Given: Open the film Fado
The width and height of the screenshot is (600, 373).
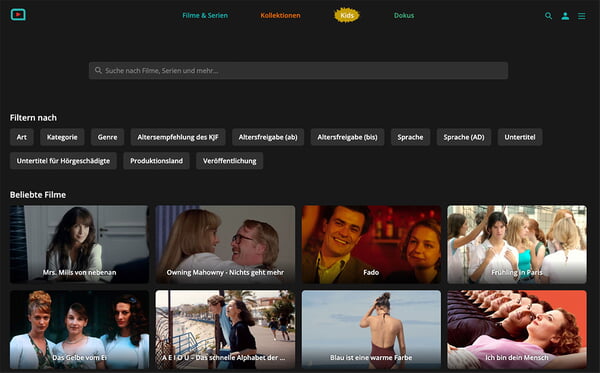Looking at the screenshot, I should pyautogui.click(x=371, y=244).
